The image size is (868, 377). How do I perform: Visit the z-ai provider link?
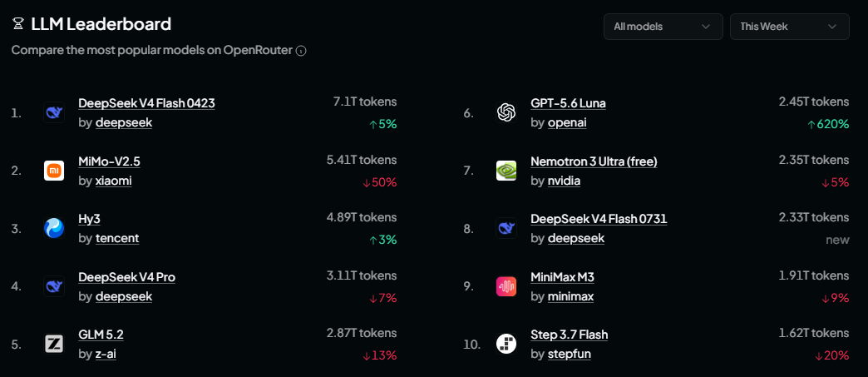tap(106, 354)
